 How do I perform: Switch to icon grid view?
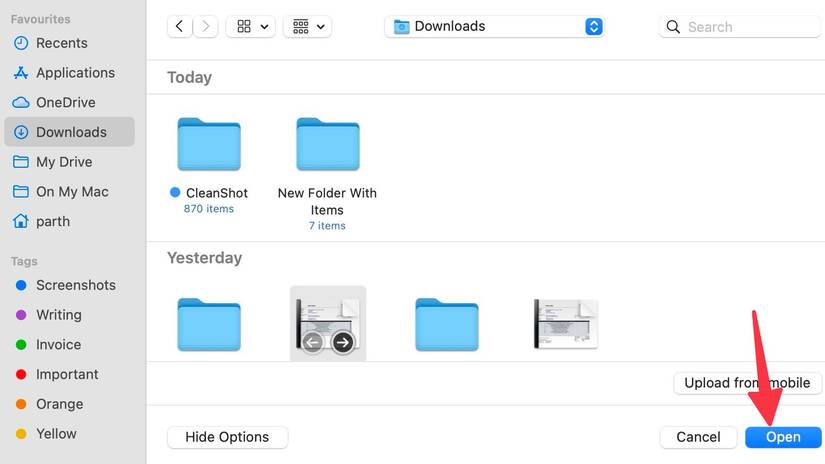coord(244,26)
